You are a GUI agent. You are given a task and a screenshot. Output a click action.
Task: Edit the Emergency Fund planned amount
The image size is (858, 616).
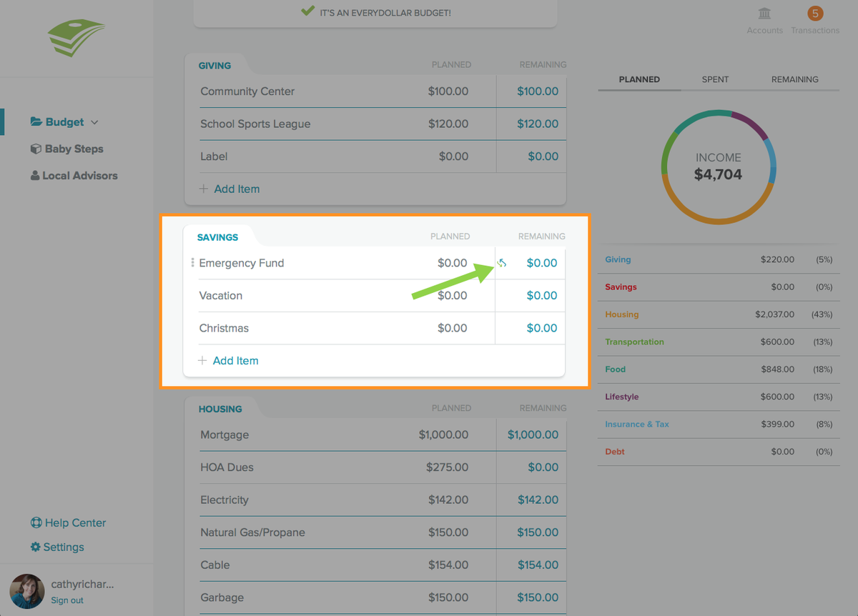click(453, 263)
